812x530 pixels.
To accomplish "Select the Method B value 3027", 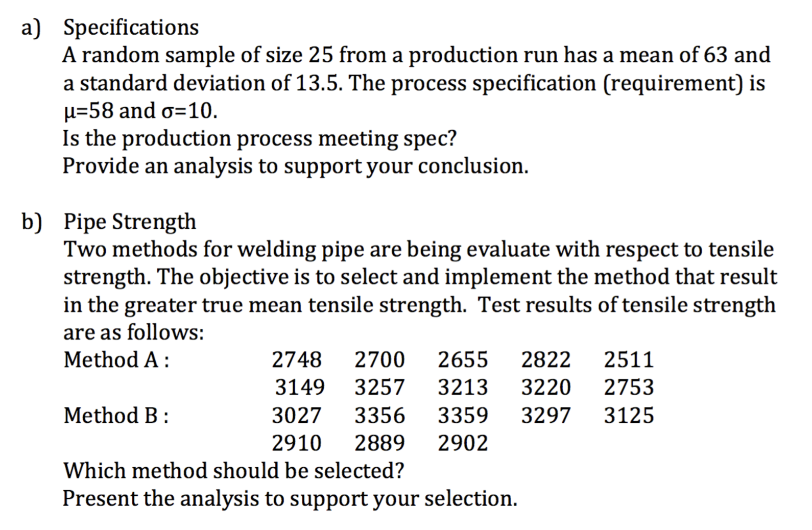I will (x=297, y=416).
